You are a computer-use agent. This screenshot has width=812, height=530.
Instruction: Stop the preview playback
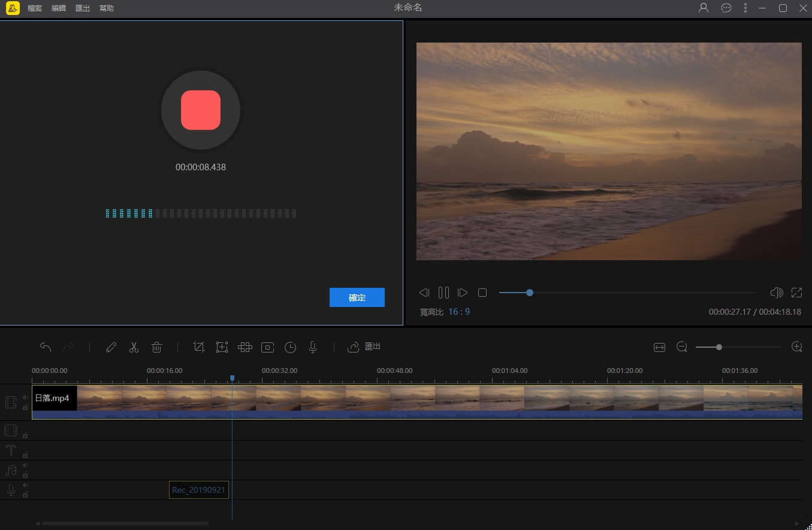482,293
